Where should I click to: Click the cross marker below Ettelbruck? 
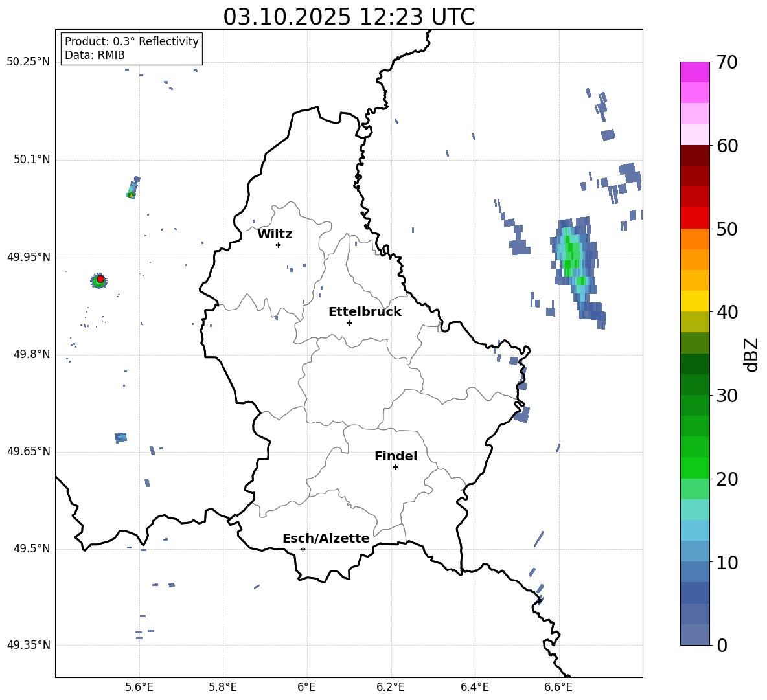click(x=349, y=322)
